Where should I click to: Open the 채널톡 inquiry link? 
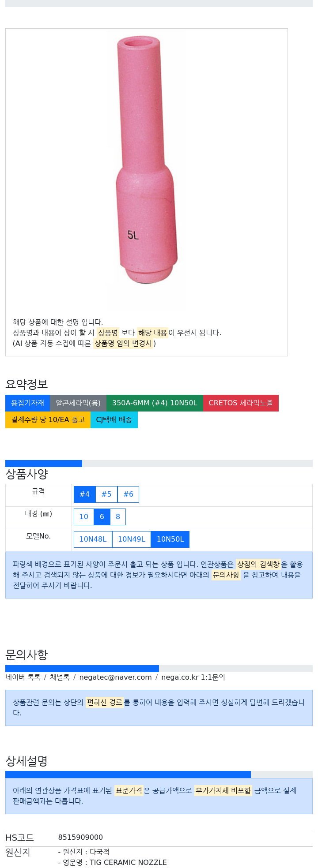click(x=60, y=677)
